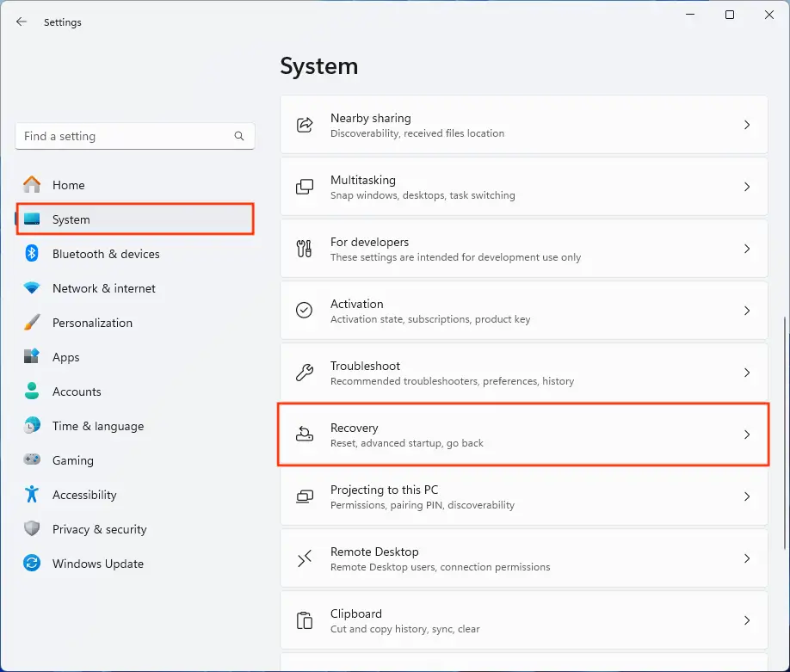Viewport: 790px width, 672px height.
Task: Click 'Reset, advanced startup, go back' text
Action: (x=407, y=443)
